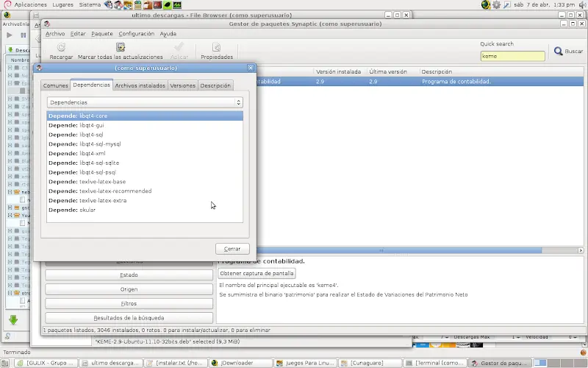Click the Versión instalada column header
The height and width of the screenshot is (368, 588).
tap(339, 71)
